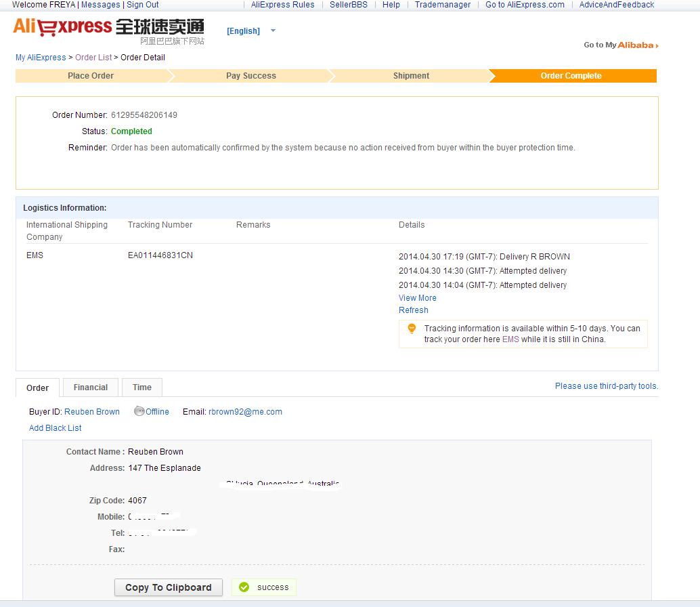Viewport: 700px width, 607px height.
Task: Click buyer email rbrown92@me.com
Action: [245, 412]
